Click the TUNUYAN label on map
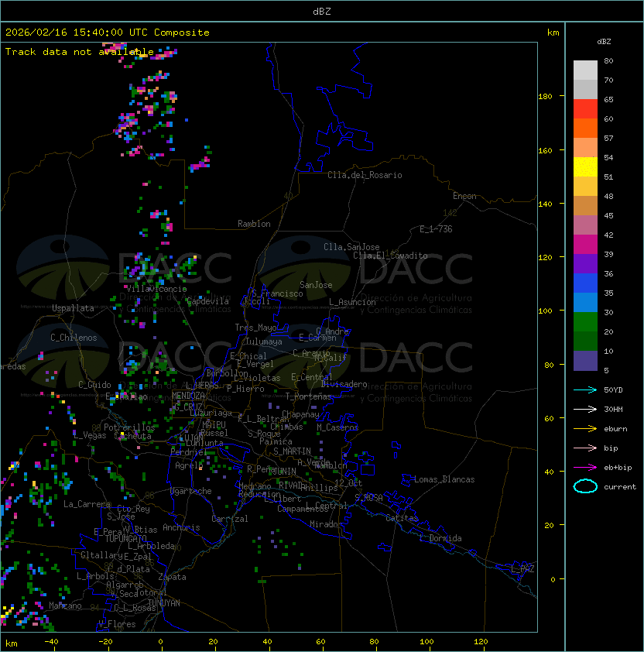The image size is (644, 652). point(164,603)
